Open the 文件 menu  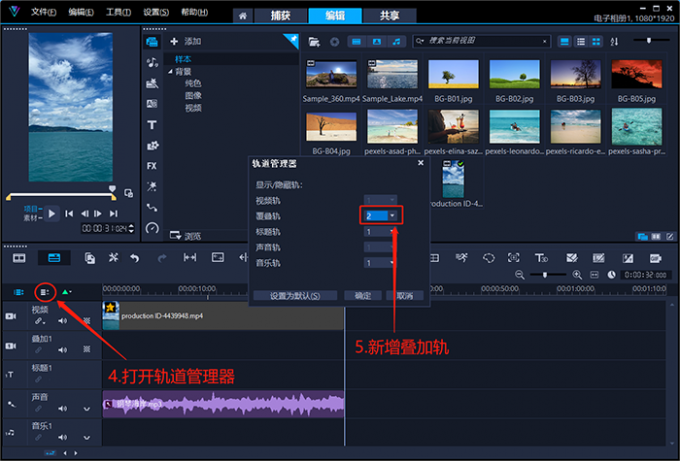pyautogui.click(x=43, y=12)
